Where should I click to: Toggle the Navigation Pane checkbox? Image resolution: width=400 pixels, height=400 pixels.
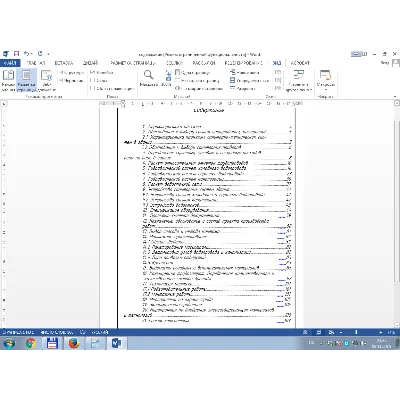coord(112,88)
